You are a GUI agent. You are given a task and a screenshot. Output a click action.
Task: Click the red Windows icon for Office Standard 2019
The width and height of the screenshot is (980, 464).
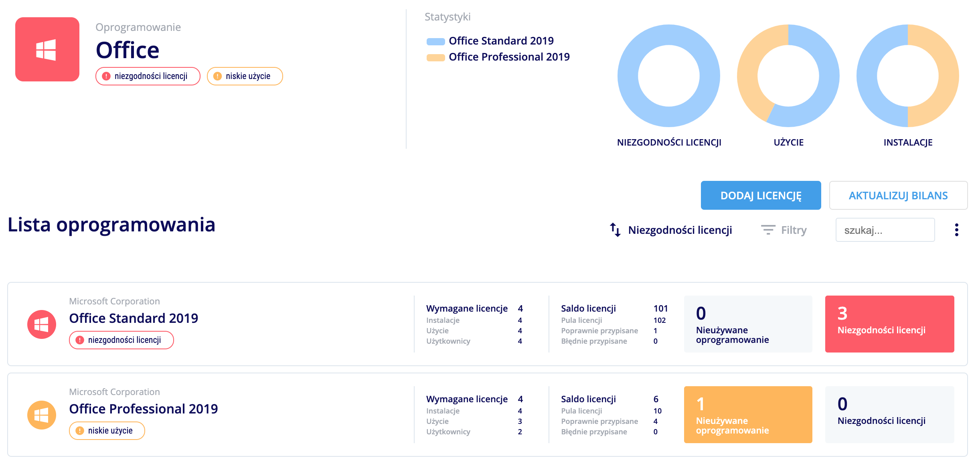tap(42, 324)
